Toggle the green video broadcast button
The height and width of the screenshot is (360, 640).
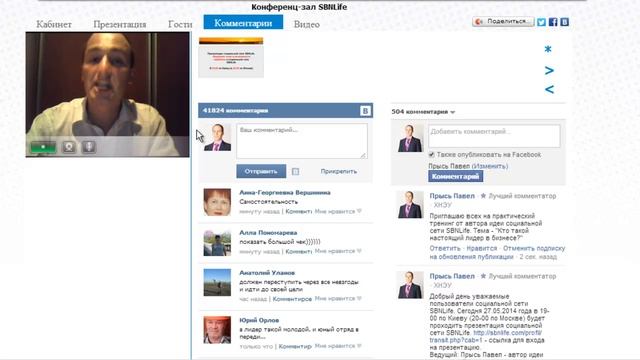43,147
